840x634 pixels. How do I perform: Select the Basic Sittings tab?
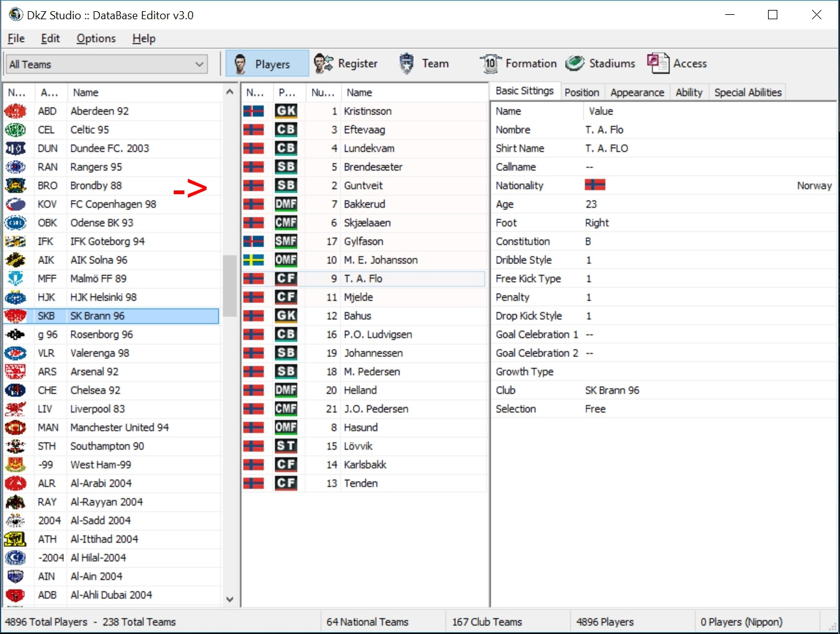525,91
